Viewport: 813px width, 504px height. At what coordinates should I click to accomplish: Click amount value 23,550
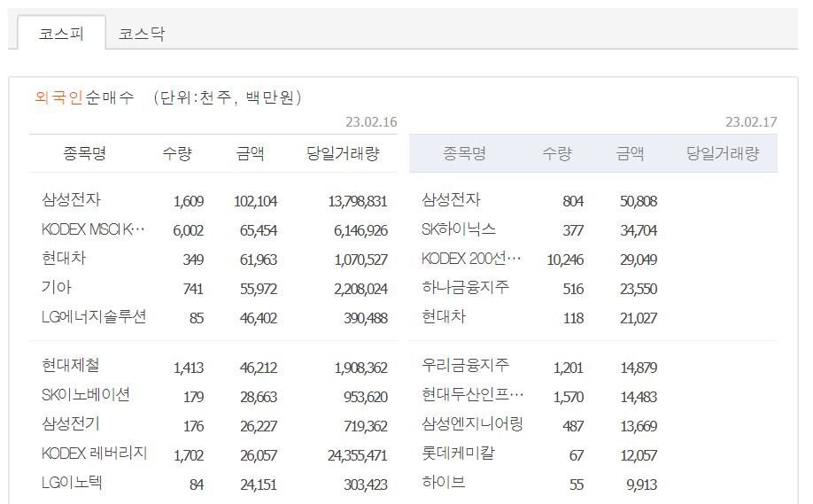[x=639, y=289]
